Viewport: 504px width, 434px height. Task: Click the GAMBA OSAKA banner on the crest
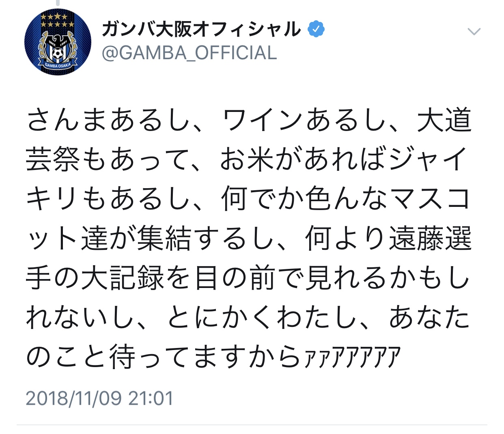coord(58,65)
